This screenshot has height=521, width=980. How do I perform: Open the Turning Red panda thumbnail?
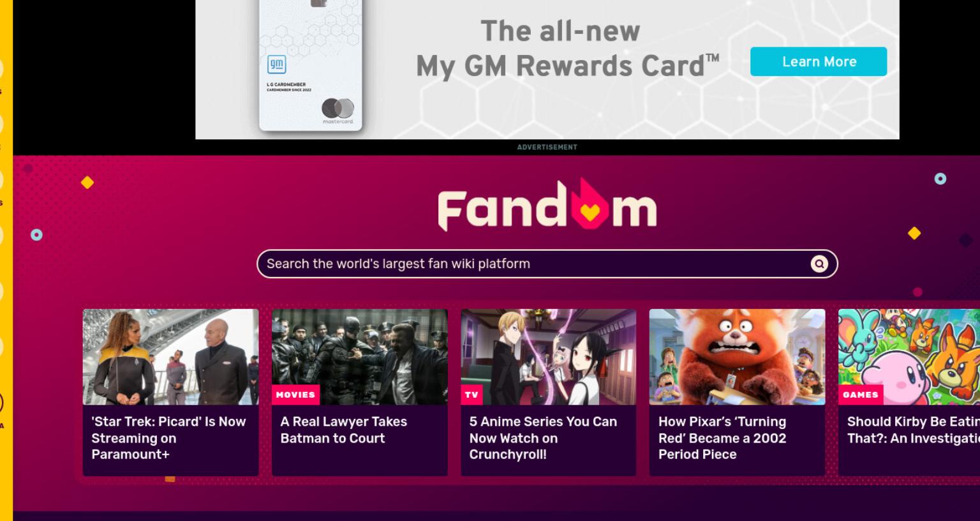[737, 357]
